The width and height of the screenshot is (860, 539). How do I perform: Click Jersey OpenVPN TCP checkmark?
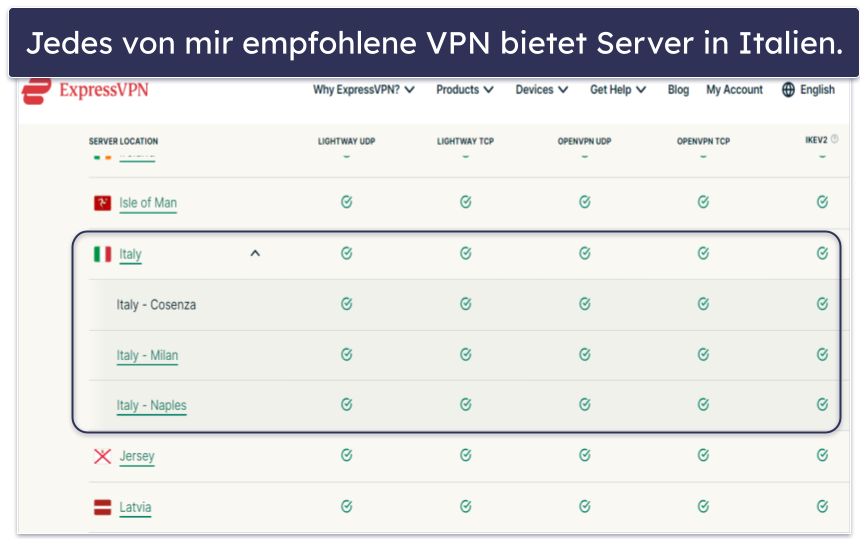(703, 455)
